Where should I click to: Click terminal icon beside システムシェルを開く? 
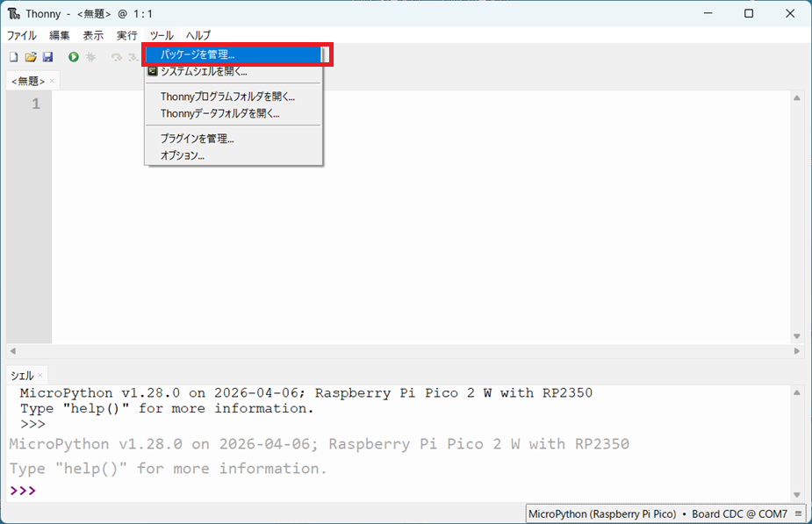click(152, 71)
